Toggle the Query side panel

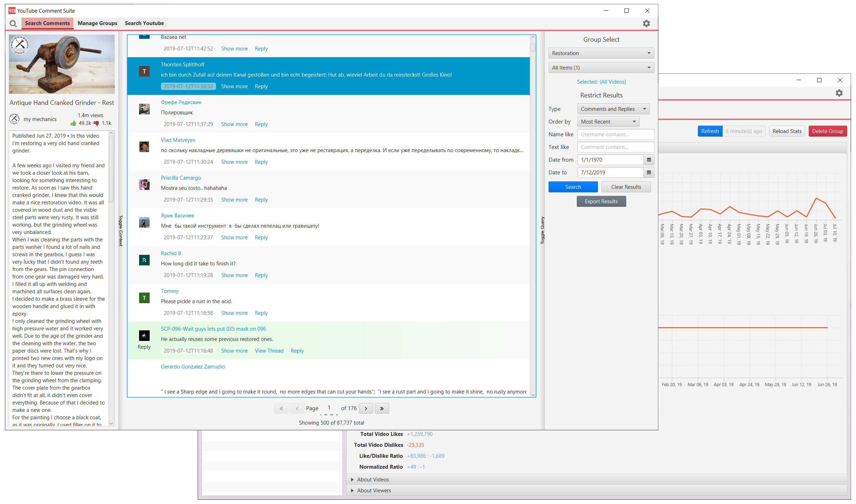543,230
